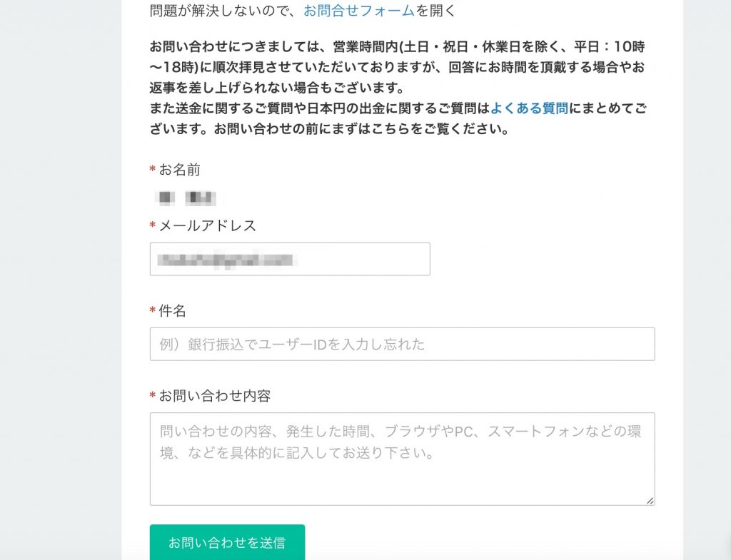Click the blurred email text in the field
731x560 pixels.
[x=225, y=260]
